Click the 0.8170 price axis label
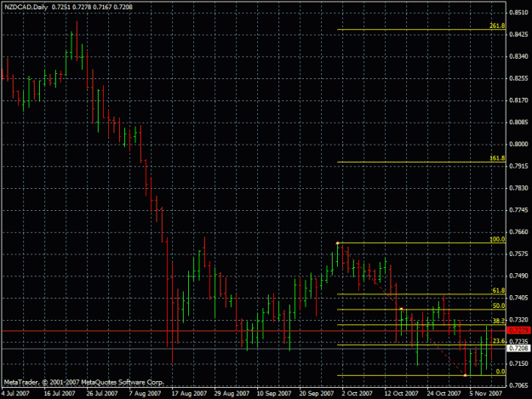The image size is (532, 399). [518, 100]
